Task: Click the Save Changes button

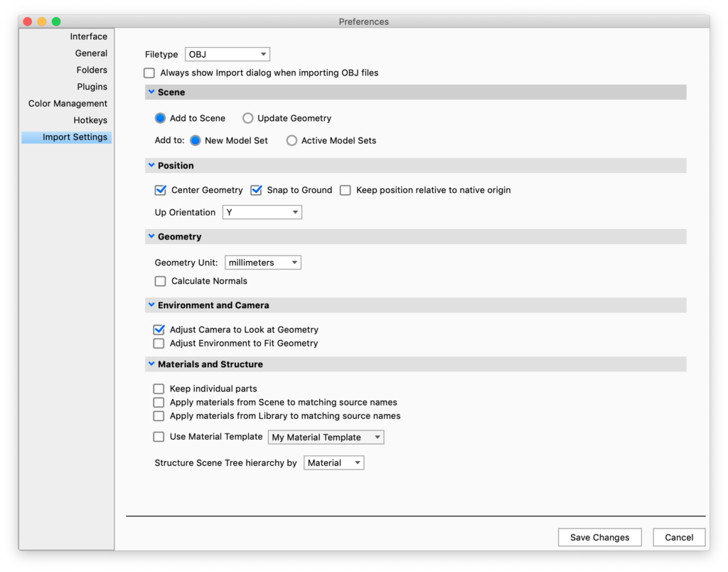Action: click(599, 537)
